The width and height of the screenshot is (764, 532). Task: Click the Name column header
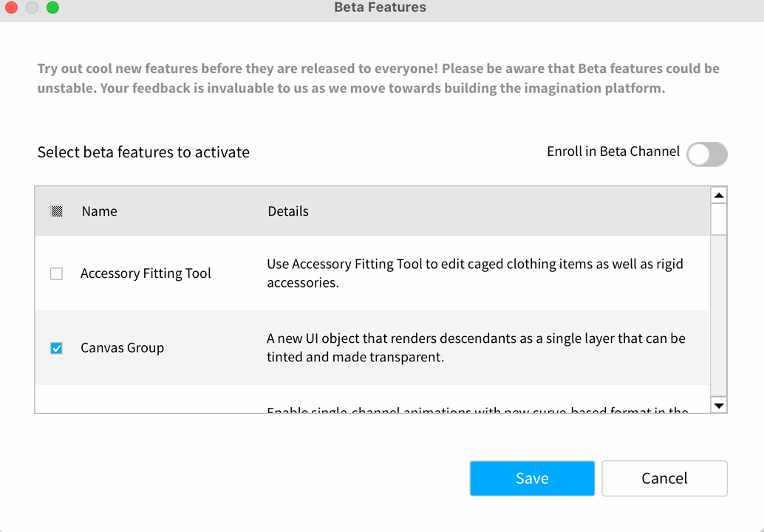tap(99, 211)
